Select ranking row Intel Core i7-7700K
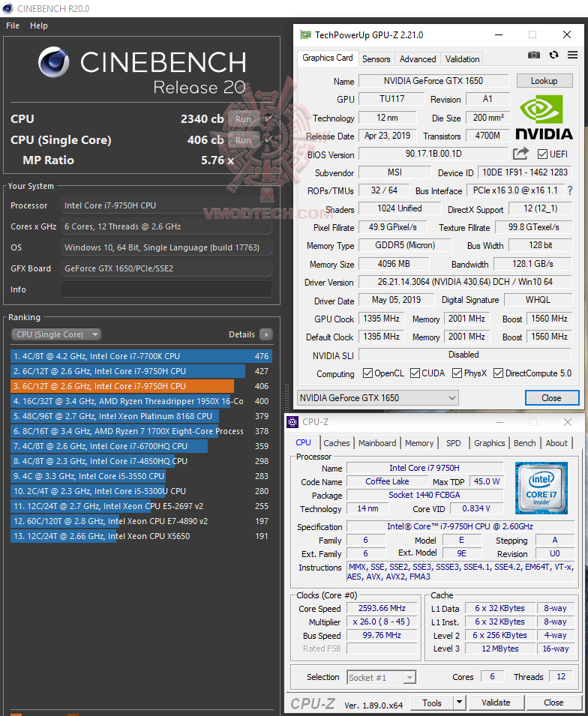Viewport: 588px width, 716px height. pyautogui.click(x=141, y=356)
